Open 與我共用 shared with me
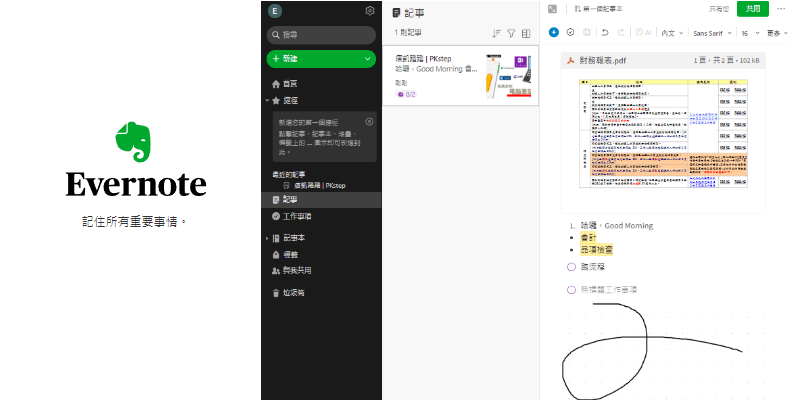Viewport: 800px width, 400px height. [x=291, y=270]
